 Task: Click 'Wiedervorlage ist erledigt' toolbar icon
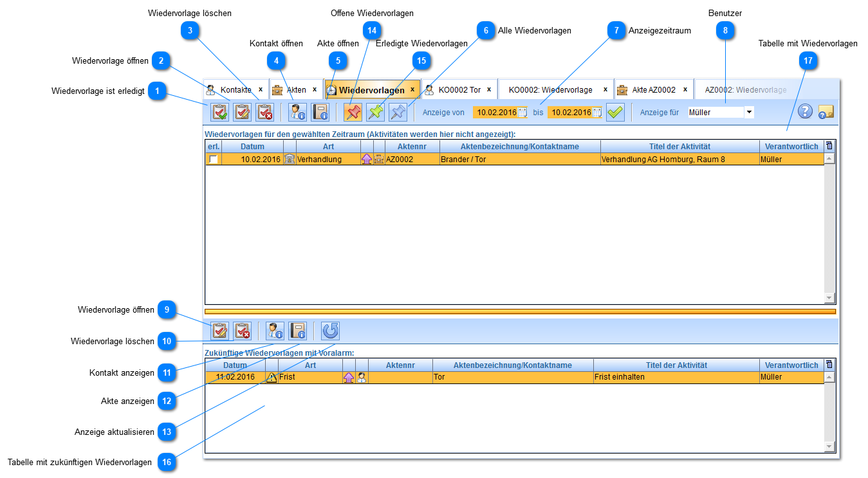[220, 112]
